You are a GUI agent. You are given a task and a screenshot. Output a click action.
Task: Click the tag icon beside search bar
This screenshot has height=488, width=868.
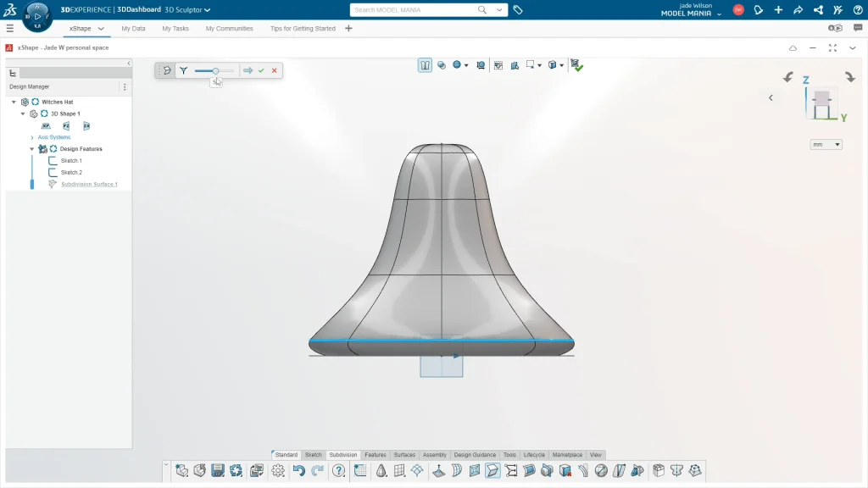(x=518, y=10)
